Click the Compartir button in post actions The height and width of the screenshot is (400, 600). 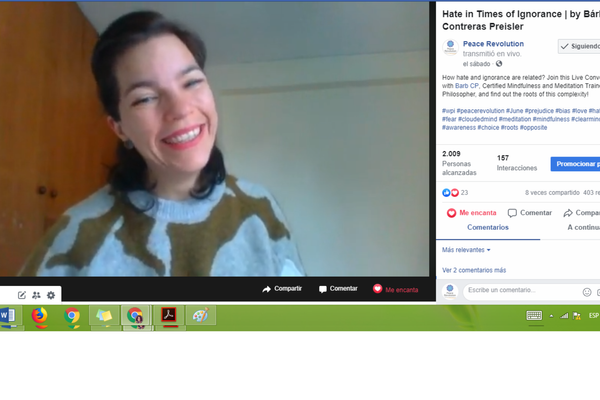582,213
